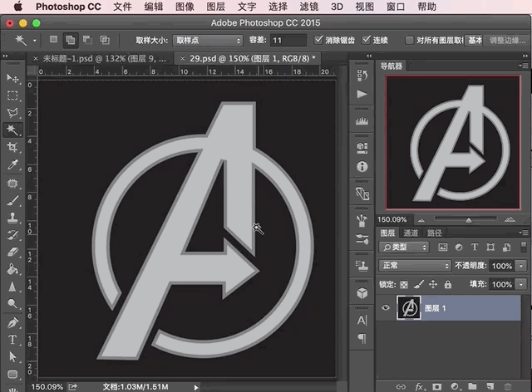This screenshot has width=532, height=392.
Task: Select the Move tool
Action: 12,77
